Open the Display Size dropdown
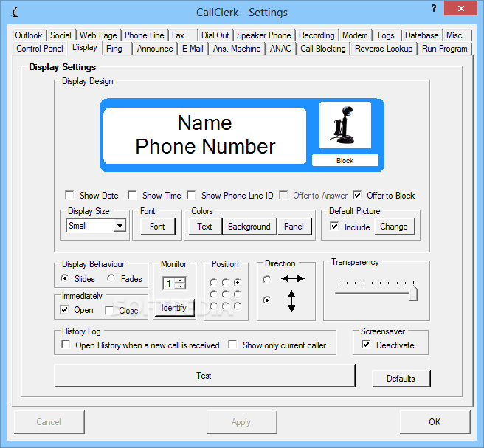 tap(120, 226)
